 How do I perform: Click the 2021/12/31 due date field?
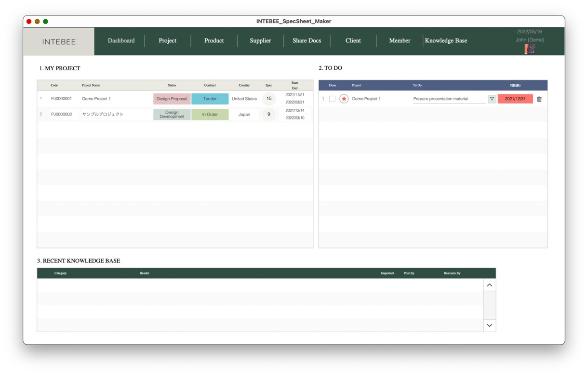(x=515, y=99)
